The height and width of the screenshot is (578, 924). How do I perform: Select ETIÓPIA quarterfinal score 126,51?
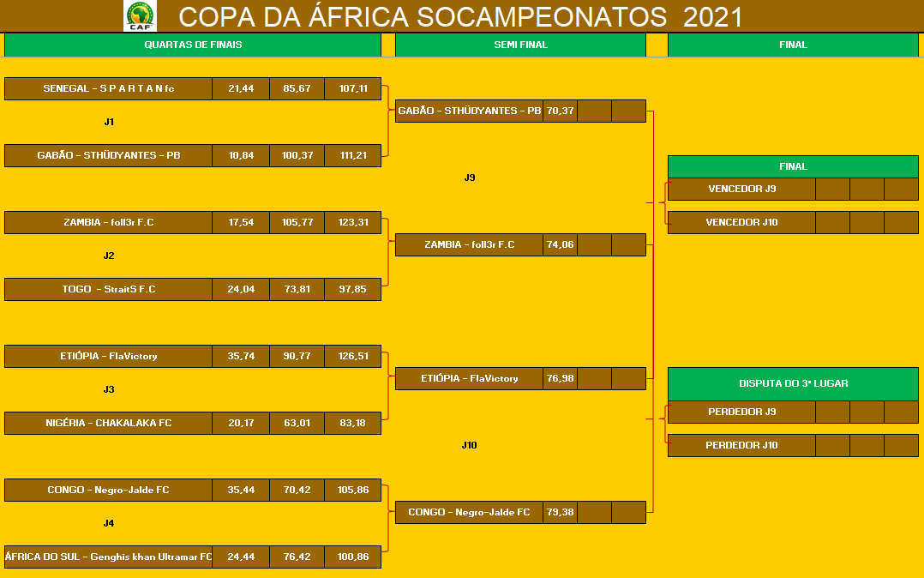tap(352, 357)
